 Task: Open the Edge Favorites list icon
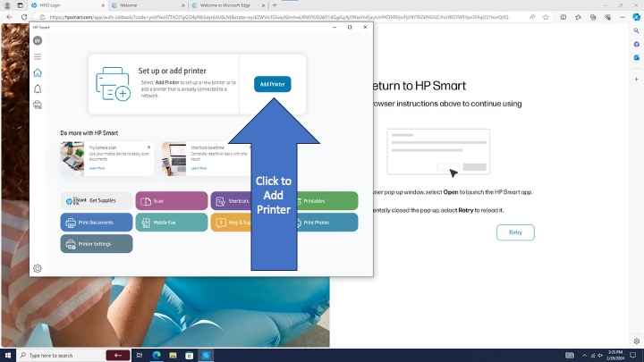tap(579, 17)
